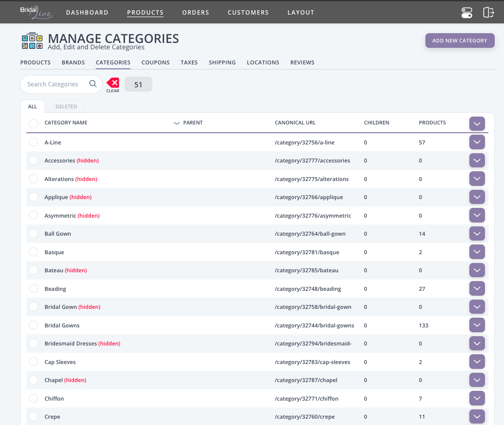This screenshot has width=504, height=425.
Task: Clear the category search filter
Action: click(x=113, y=85)
